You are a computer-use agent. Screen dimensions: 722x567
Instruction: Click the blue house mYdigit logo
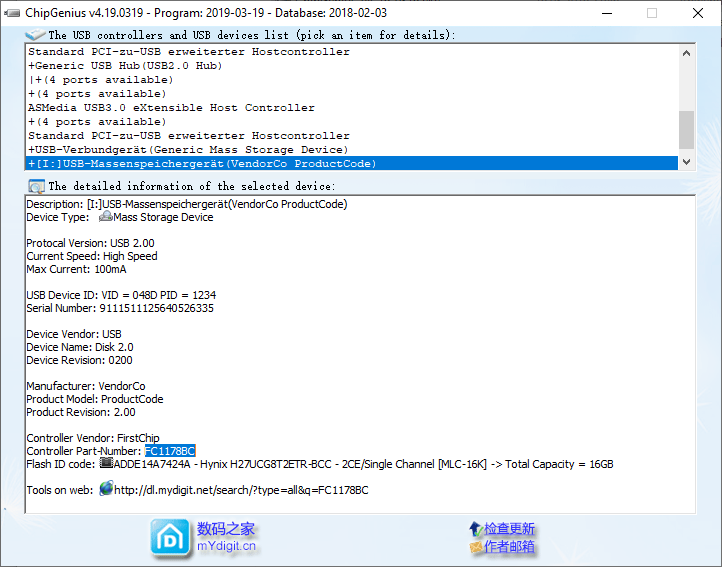pyautogui.click(x=170, y=538)
